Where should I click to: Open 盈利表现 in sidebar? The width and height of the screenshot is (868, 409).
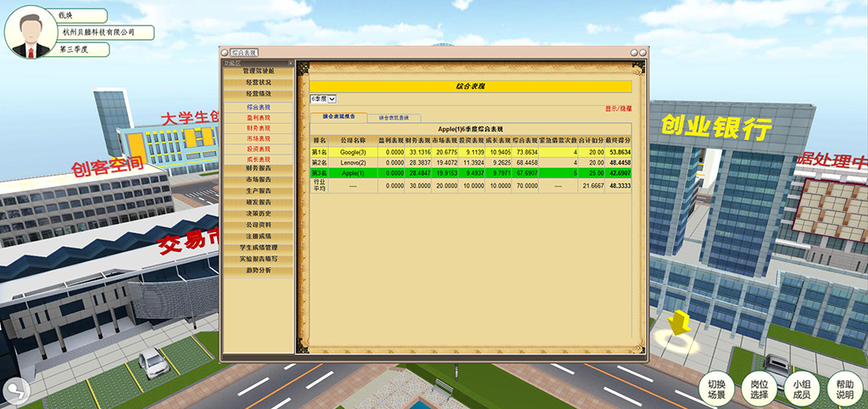tap(258, 118)
